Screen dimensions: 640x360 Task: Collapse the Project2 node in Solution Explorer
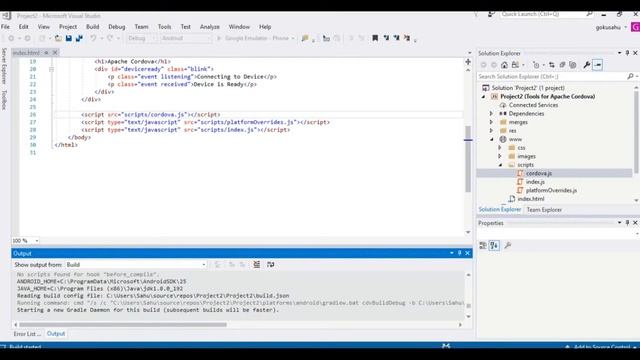483,97
